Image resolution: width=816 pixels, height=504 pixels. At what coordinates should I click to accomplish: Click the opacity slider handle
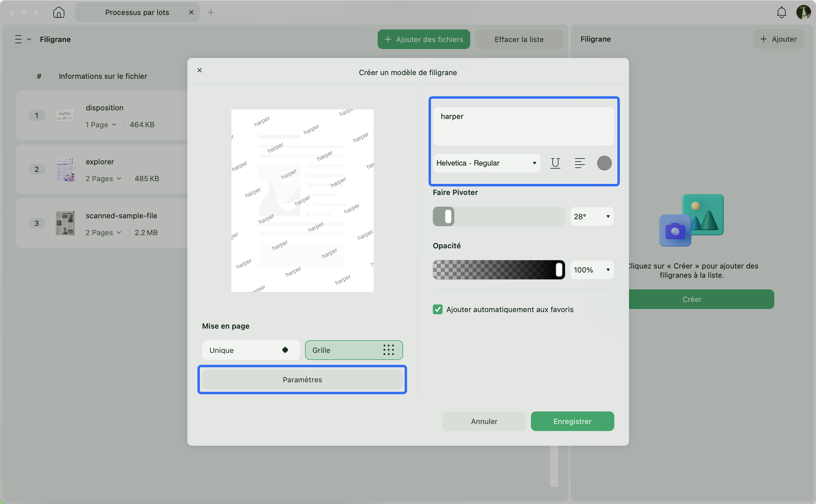(x=559, y=270)
